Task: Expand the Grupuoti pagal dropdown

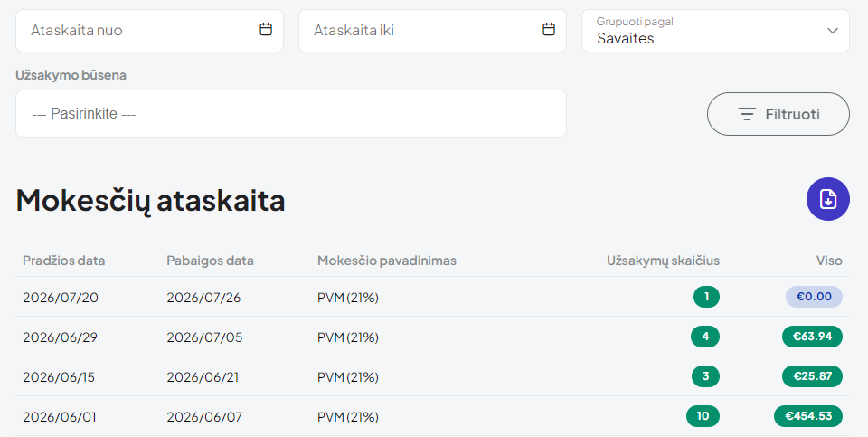Action: tap(715, 31)
